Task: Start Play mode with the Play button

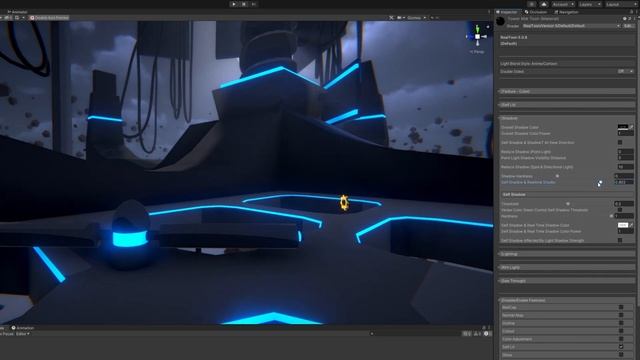Action: click(233, 4)
